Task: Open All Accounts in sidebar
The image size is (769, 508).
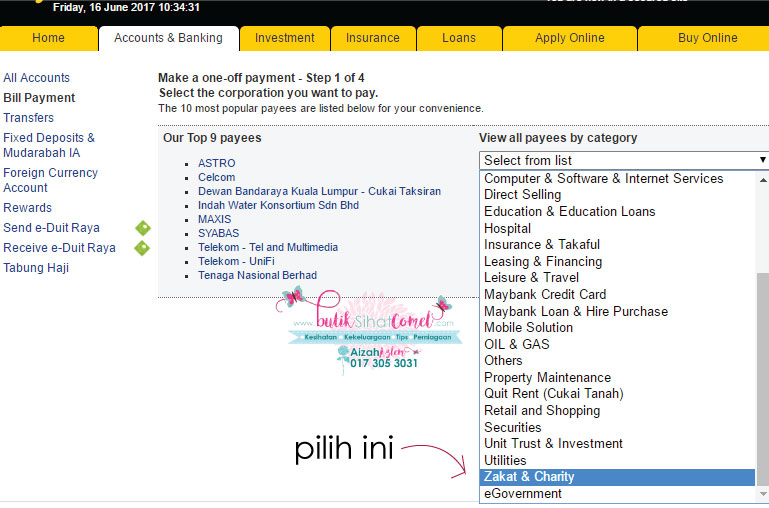Action: (36, 78)
